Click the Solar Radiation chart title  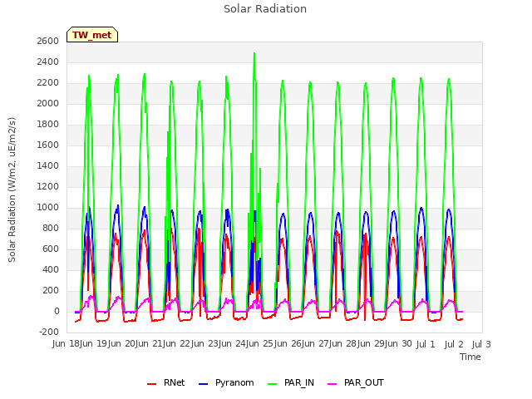265,9
